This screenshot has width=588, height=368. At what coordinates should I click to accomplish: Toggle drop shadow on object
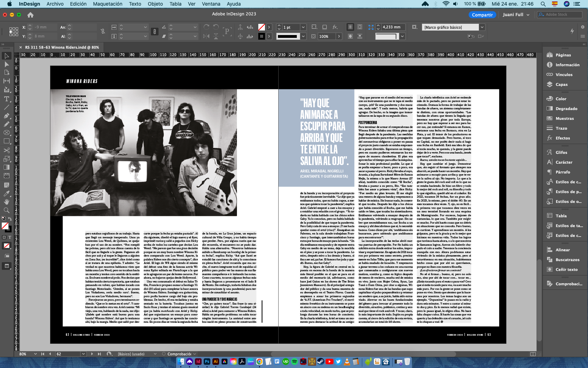tap(324, 27)
